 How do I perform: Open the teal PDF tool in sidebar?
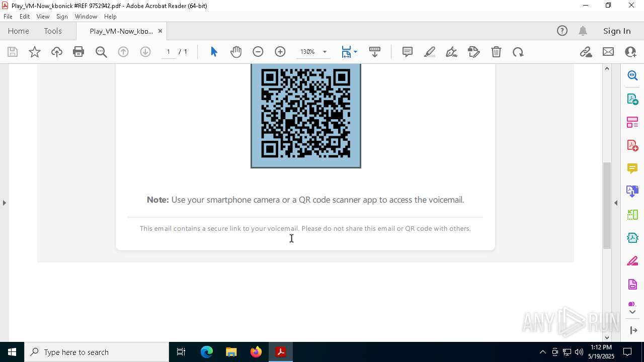[632, 238]
